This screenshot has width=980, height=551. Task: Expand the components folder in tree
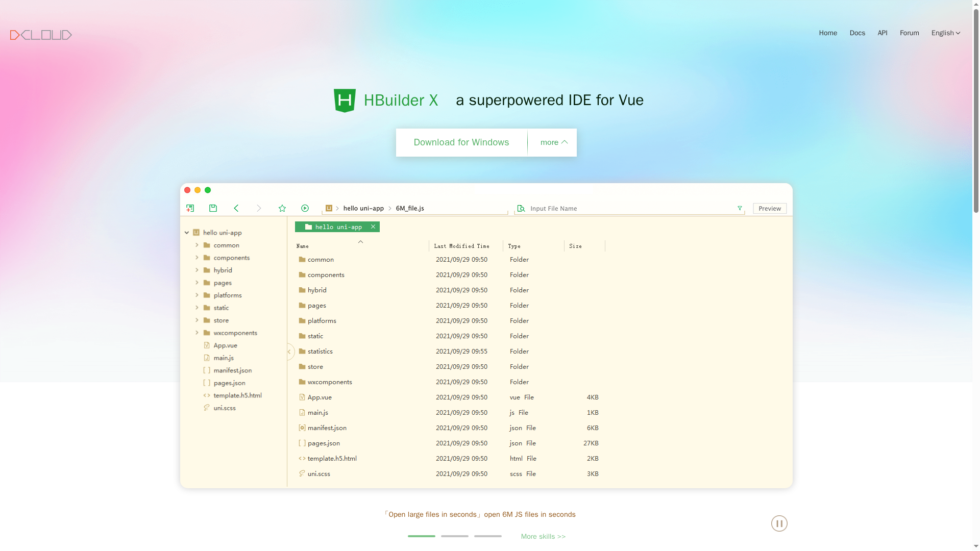(197, 258)
